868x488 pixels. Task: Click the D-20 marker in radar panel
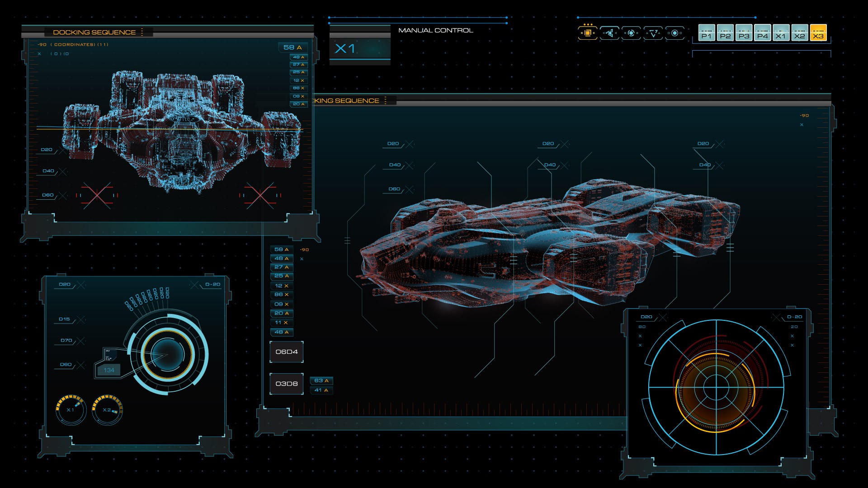(x=794, y=317)
